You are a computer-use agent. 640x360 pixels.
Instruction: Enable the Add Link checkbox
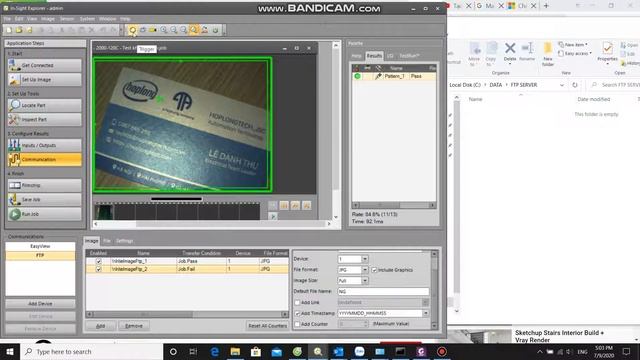coord(298,302)
